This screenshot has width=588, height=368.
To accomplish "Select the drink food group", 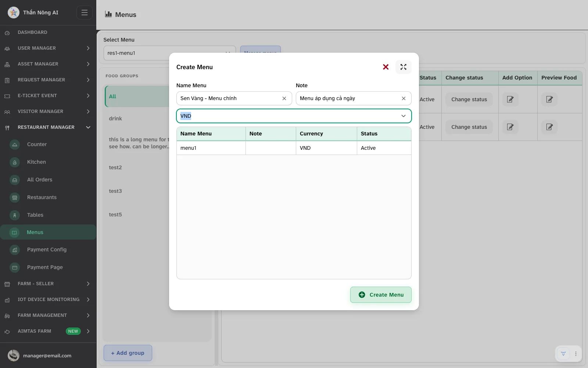I will (x=115, y=118).
